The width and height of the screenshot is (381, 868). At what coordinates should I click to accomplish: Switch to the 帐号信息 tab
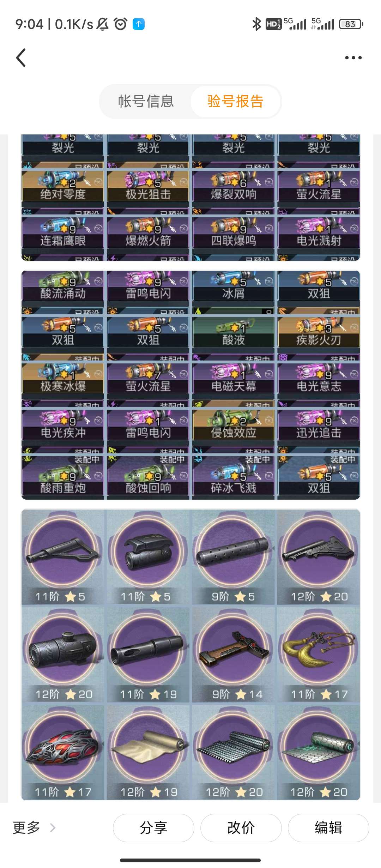[146, 101]
